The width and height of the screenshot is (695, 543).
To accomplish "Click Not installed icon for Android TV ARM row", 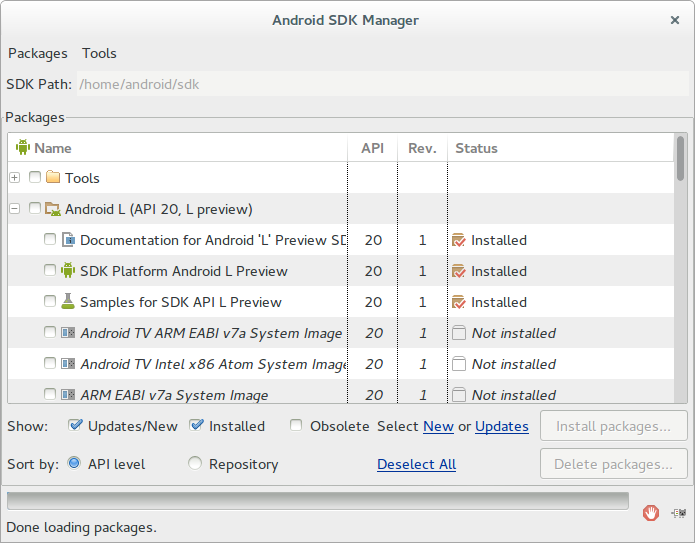I will 459,332.
